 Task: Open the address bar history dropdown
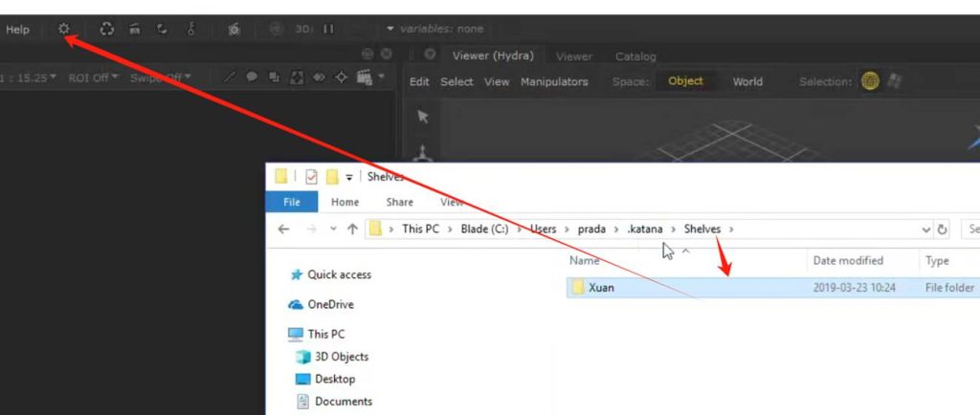click(x=925, y=229)
